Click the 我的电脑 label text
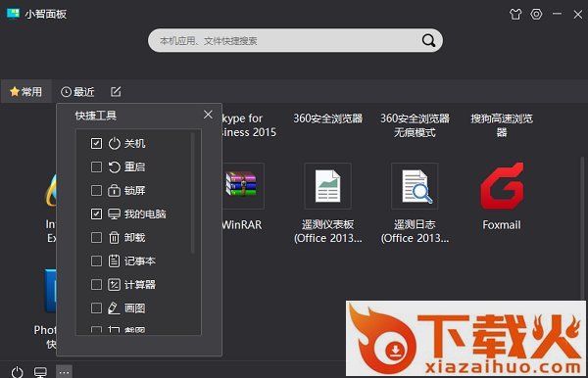The width and height of the screenshot is (588, 378). click(145, 213)
